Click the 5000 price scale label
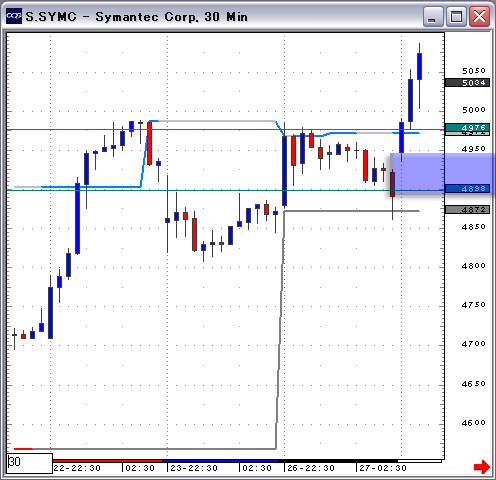Viewport: 496px width, 480px height. [474, 110]
